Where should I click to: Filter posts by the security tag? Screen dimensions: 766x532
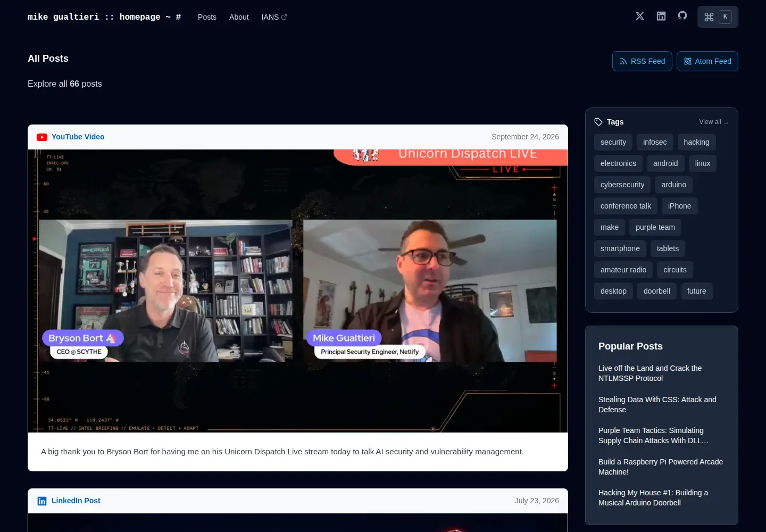point(613,142)
